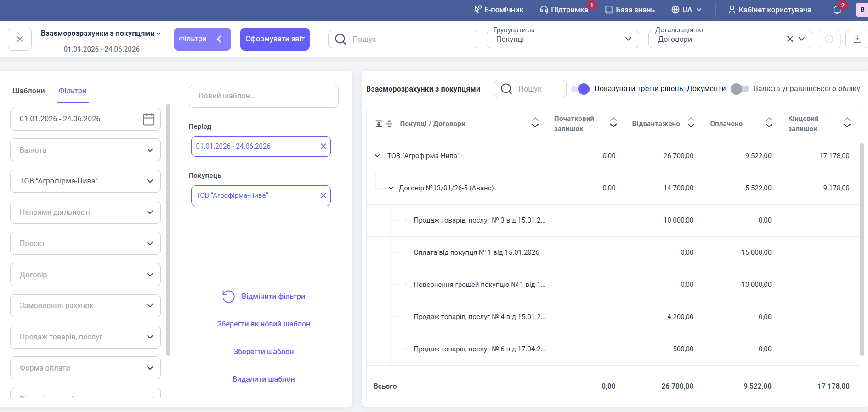Remove the Період filter value

(x=323, y=146)
